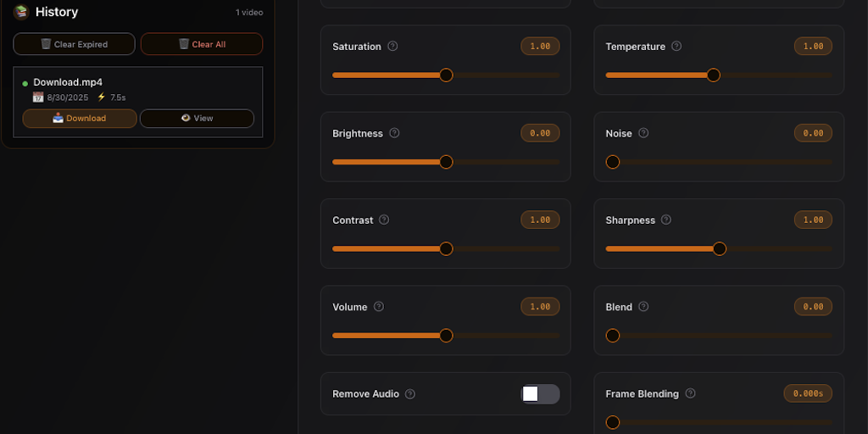
Task: Click the Sharpness label text
Action: [x=630, y=220]
